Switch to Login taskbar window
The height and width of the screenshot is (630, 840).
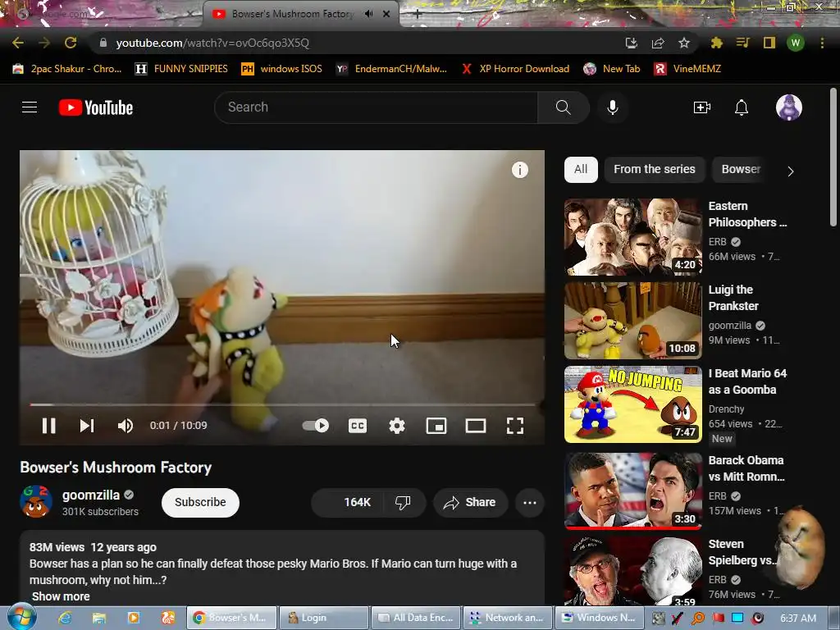(x=323, y=618)
